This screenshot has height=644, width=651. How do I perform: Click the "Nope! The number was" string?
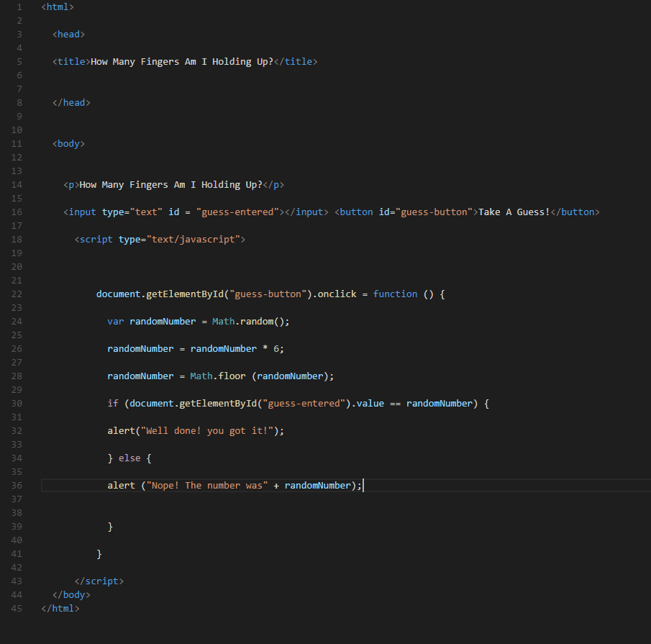pos(206,486)
